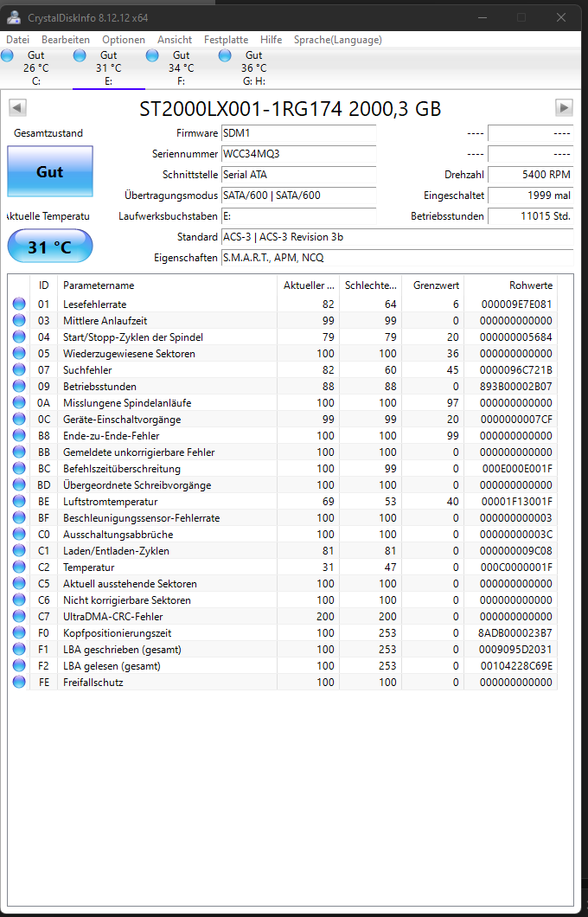Click status icon for LBA geschrieben (gesamt)

[x=19, y=649]
